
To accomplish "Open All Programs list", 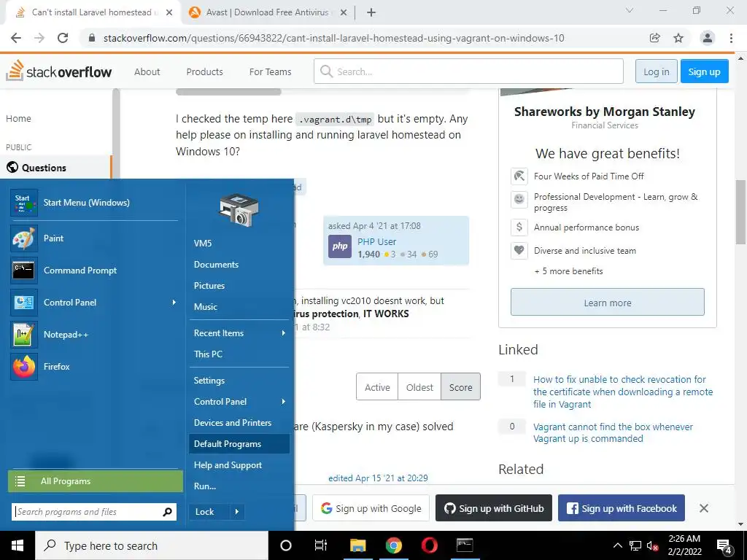I will pyautogui.click(x=96, y=481).
